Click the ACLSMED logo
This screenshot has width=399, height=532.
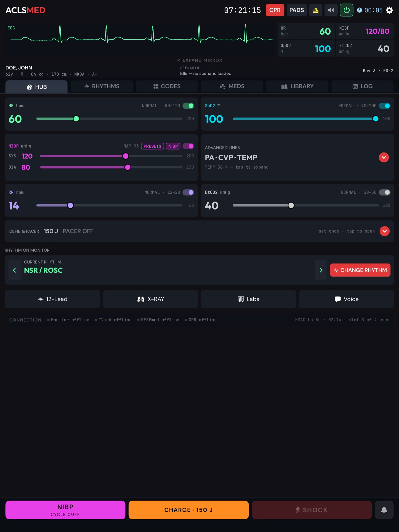(x=25, y=10)
